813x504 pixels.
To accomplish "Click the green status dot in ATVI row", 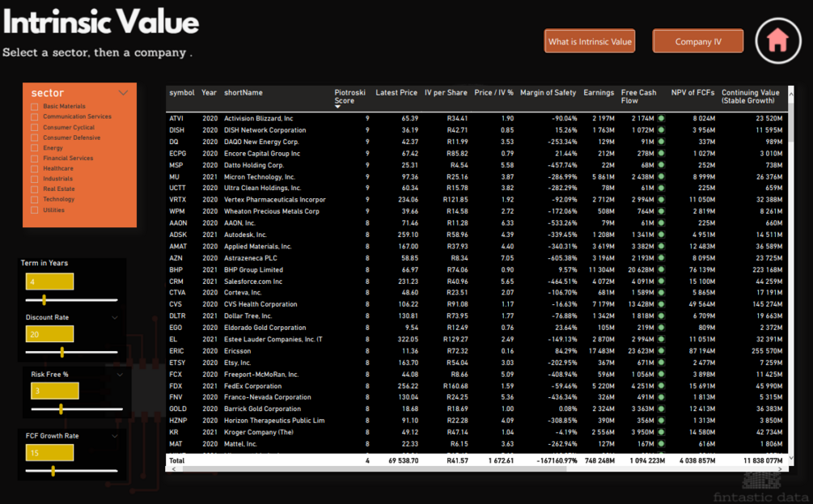I will pos(661,118).
